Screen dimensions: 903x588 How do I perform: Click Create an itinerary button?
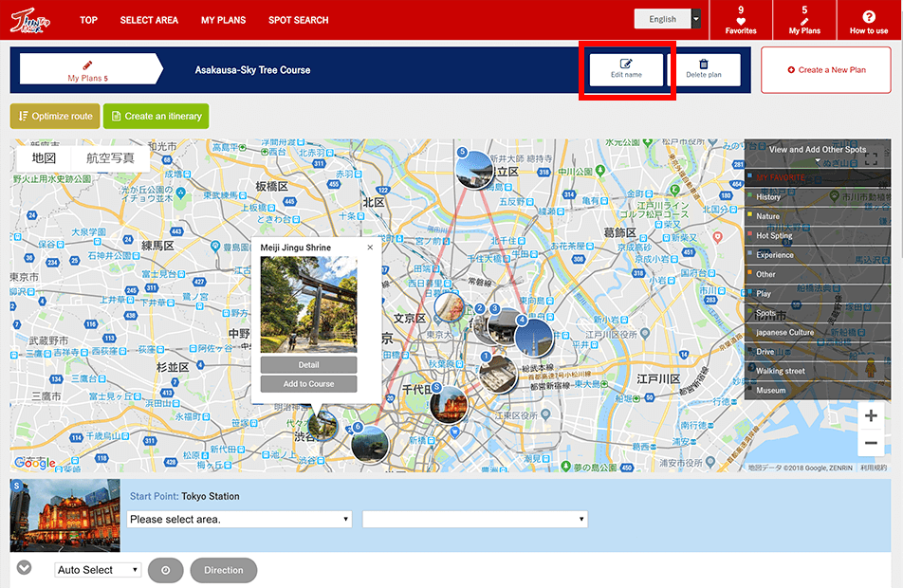[x=157, y=117]
